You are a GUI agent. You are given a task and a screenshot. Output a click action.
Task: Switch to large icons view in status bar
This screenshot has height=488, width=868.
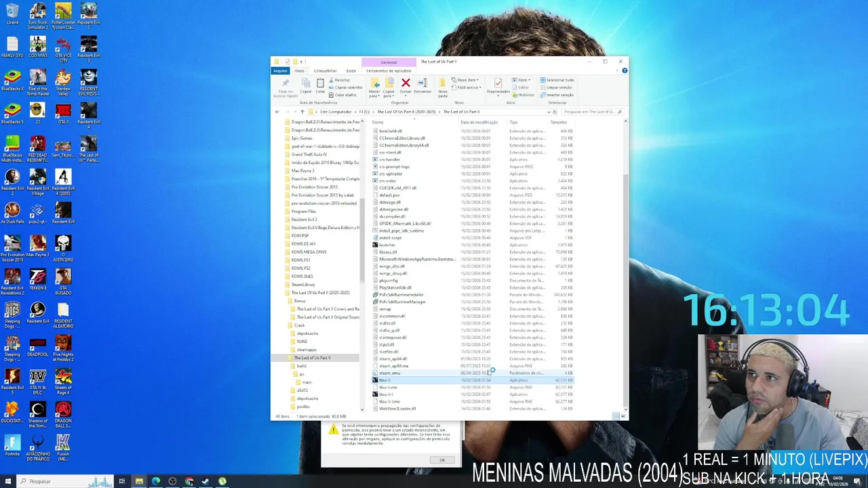(623, 416)
